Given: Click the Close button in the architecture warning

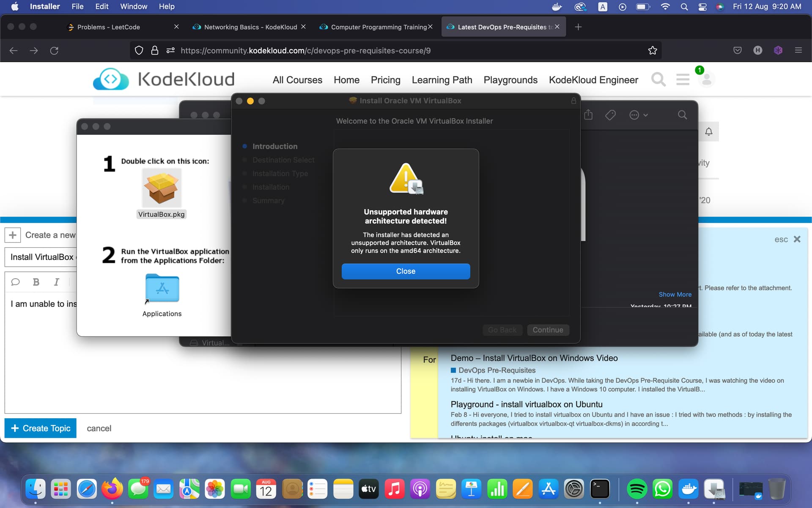Looking at the screenshot, I should click(406, 271).
